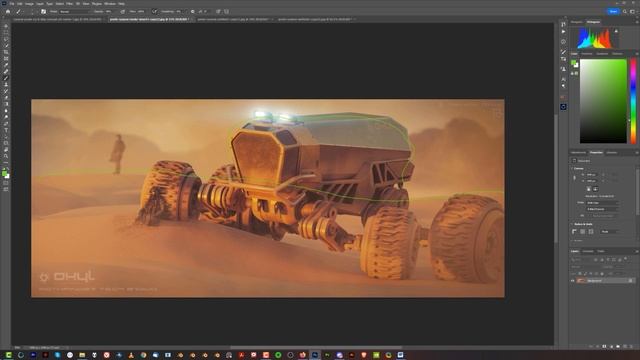640x360 pixels.
Task: Select the Eyedropper tool
Action: coord(6,65)
